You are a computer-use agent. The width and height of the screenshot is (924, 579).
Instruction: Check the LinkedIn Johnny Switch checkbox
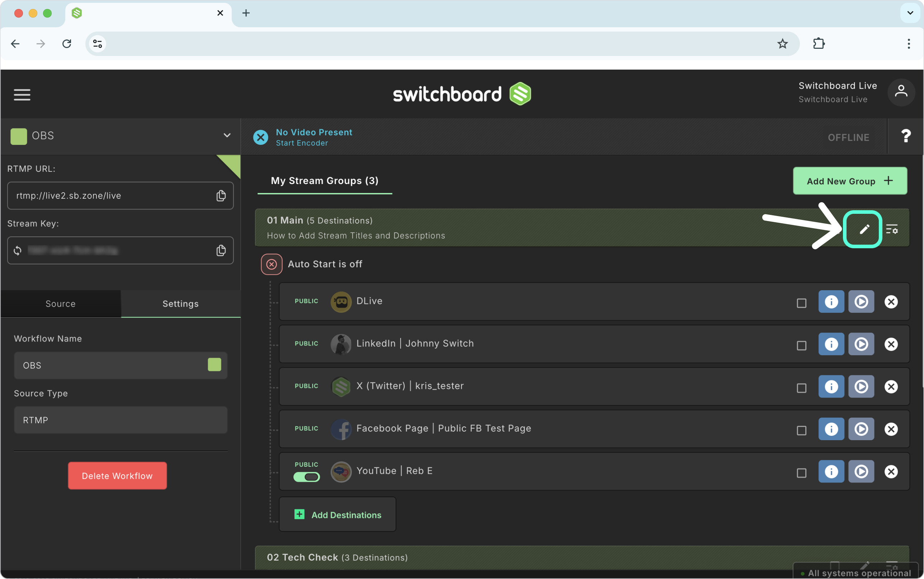[801, 346]
